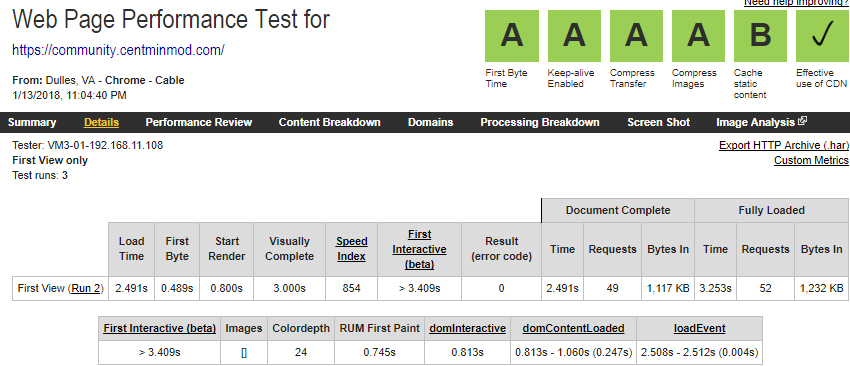Click the 0.813s domInteractive value
850x366 pixels.
coord(467,352)
